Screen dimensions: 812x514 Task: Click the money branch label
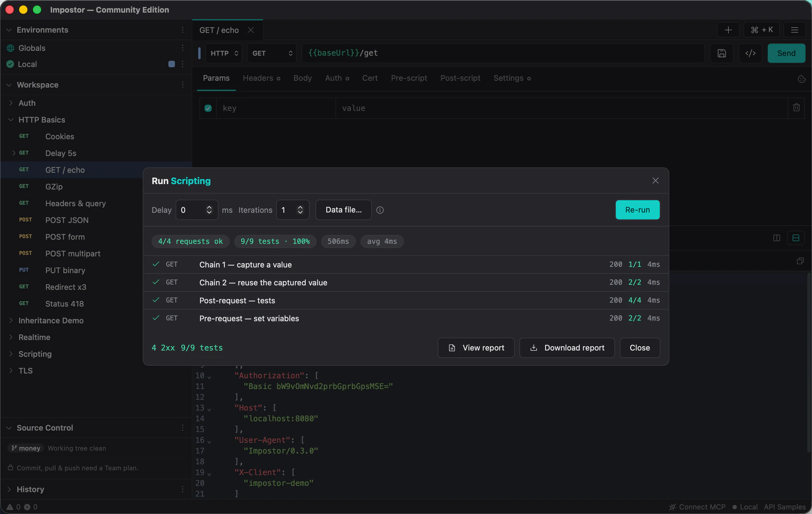coord(25,448)
